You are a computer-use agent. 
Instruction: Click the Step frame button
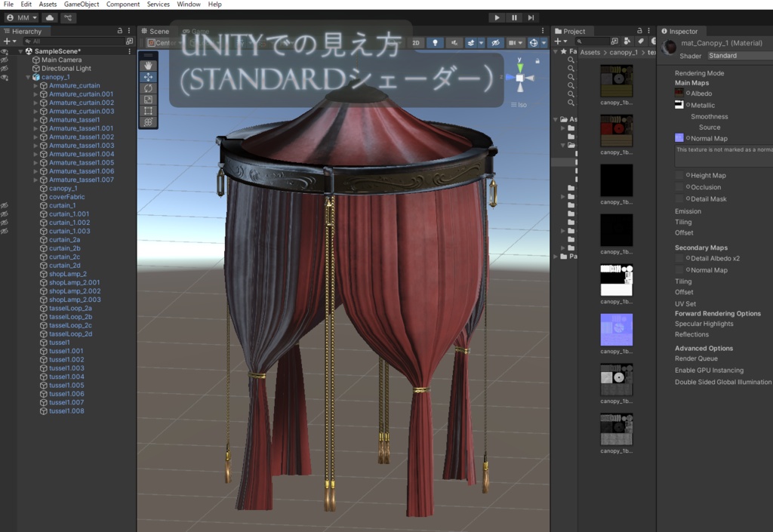[x=531, y=18]
